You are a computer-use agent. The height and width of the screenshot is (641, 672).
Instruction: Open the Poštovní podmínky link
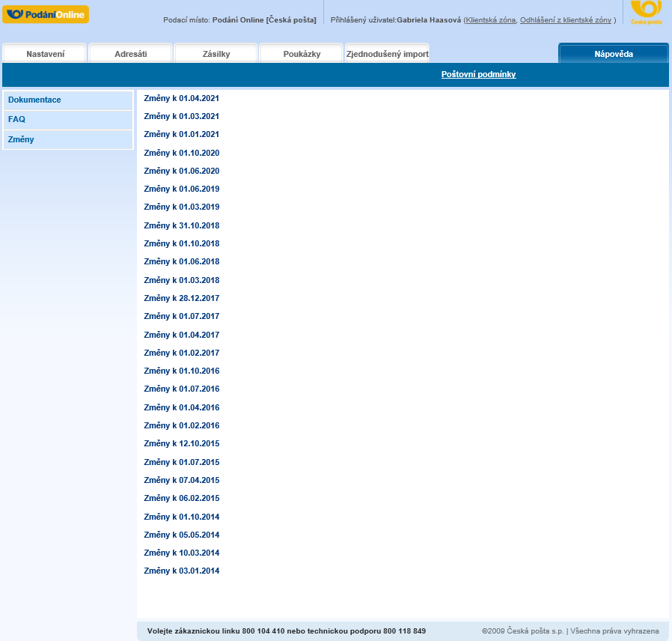click(478, 75)
